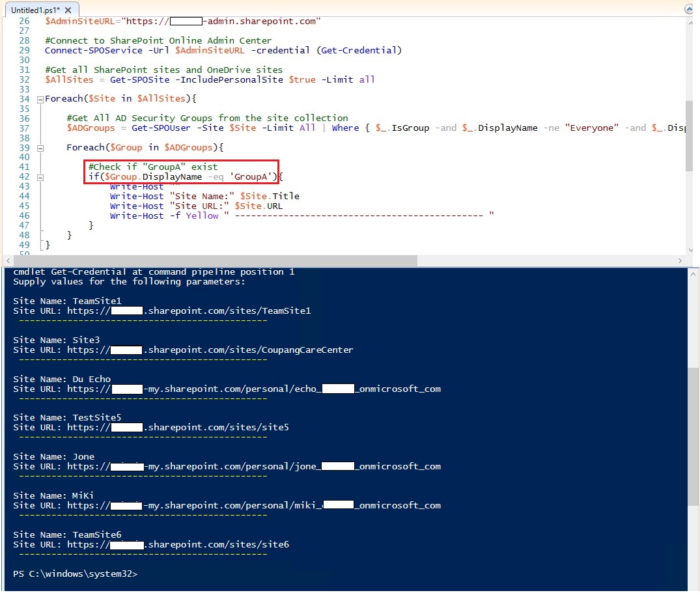This screenshot has height=595, width=700.
Task: Click 'Site Name: TeamSite6' console output
Action: click(x=68, y=534)
